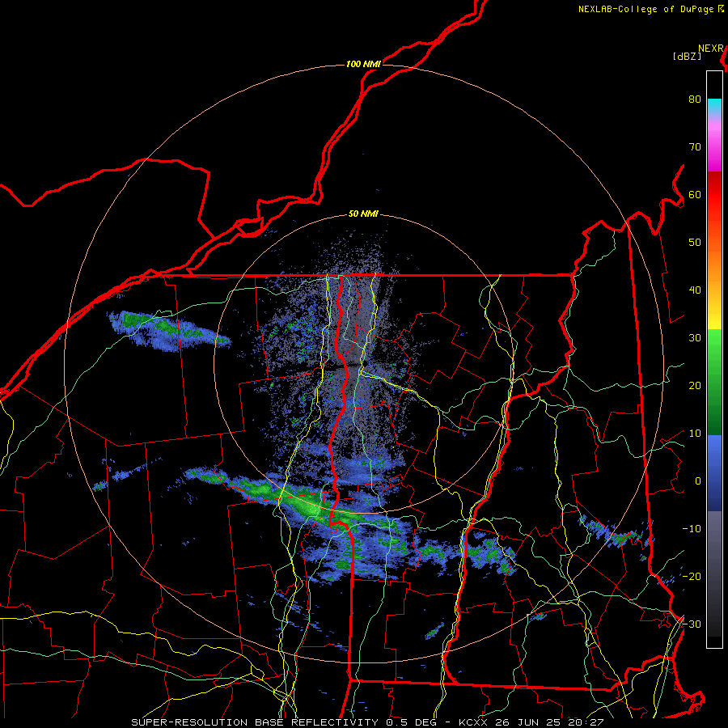Select the '100 NMI' range ring label
728x728 pixels.
click(x=363, y=64)
